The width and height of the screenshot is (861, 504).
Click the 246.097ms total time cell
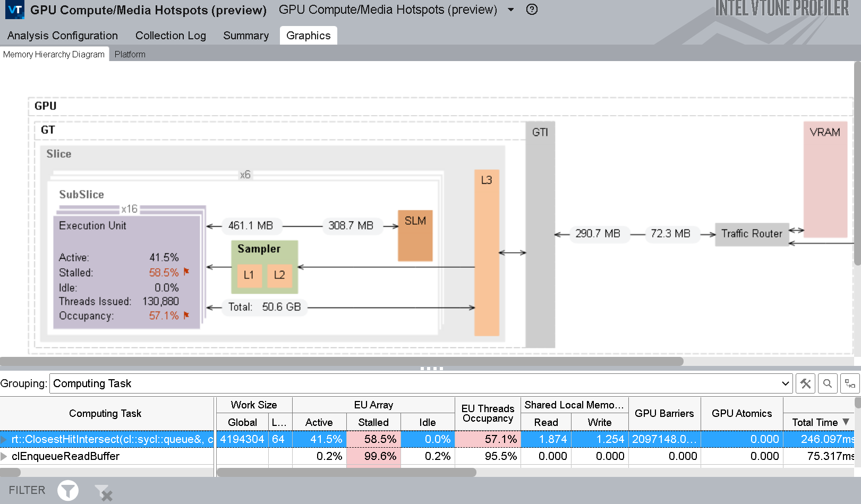tap(819, 439)
